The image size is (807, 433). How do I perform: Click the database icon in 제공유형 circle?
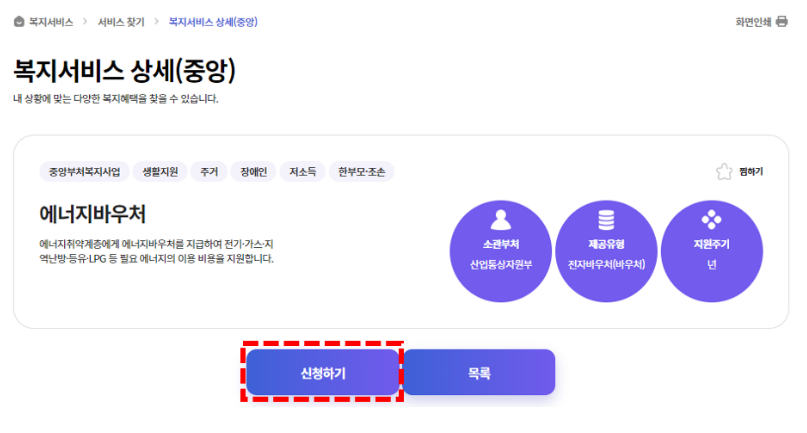606,220
